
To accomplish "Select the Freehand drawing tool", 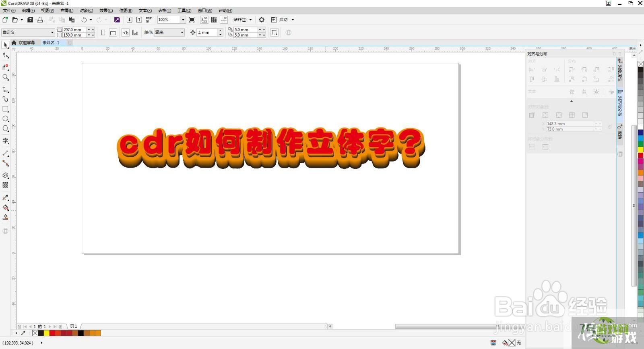I will tap(6, 89).
